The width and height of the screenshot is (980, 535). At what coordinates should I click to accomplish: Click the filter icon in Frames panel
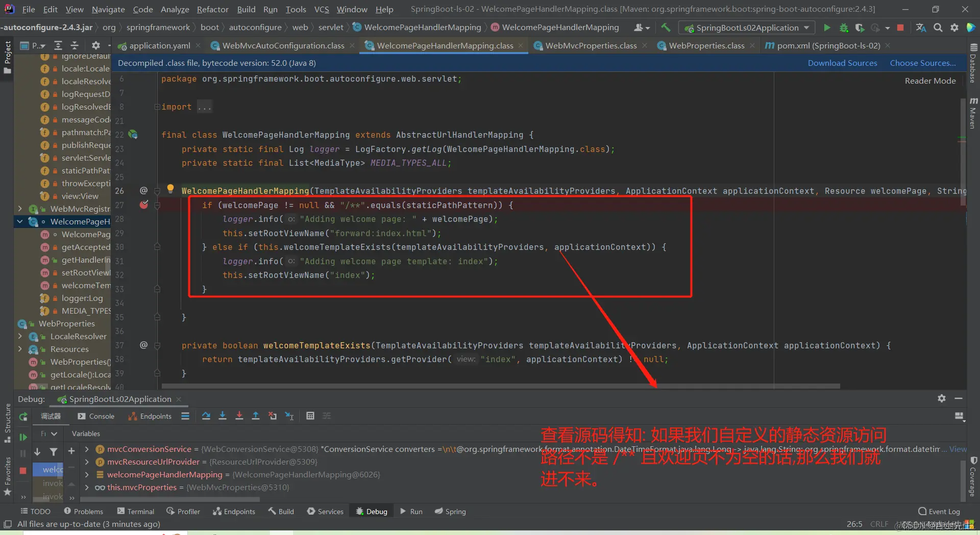[54, 451]
